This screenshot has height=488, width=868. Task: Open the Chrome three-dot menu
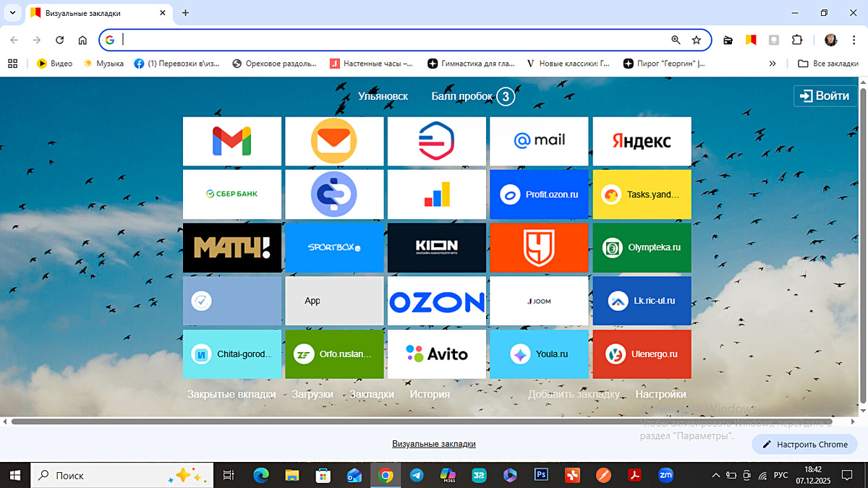pos(853,40)
